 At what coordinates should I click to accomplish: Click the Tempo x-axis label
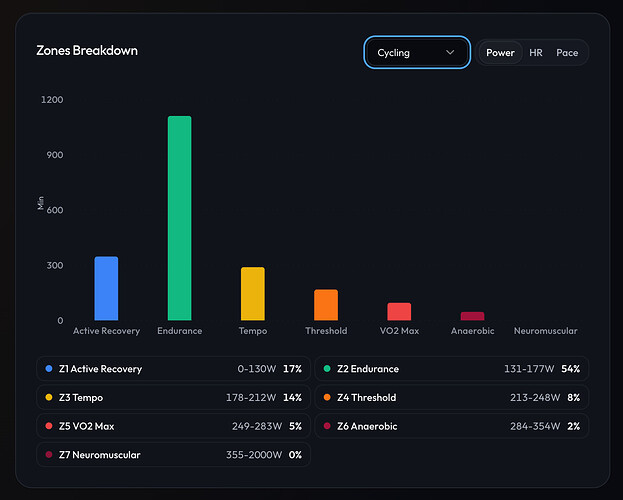coord(253,331)
